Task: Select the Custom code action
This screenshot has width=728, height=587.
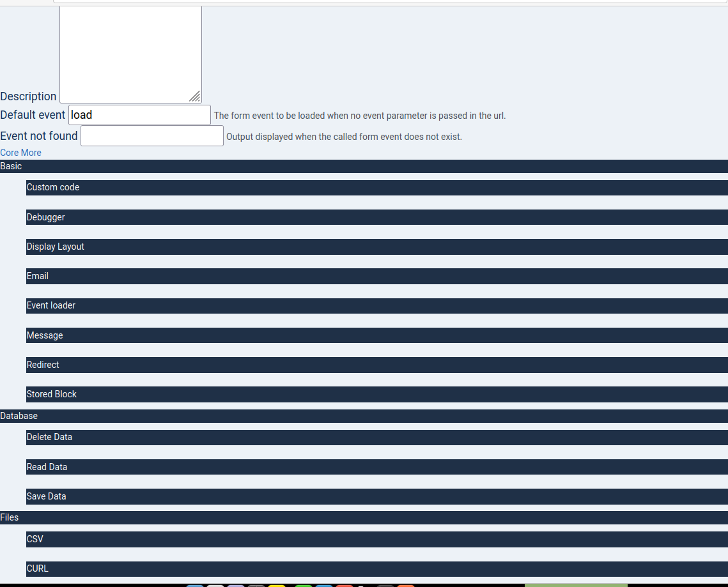Action: (x=377, y=187)
